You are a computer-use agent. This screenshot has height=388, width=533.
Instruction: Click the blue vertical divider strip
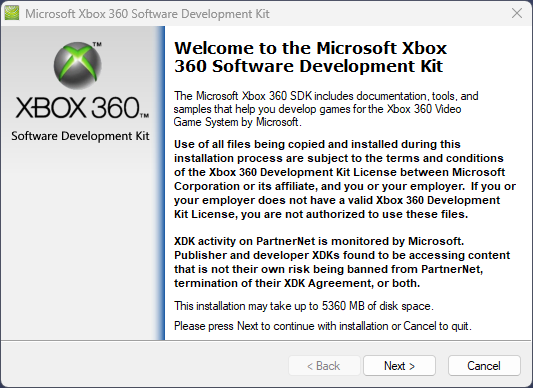coord(161,183)
